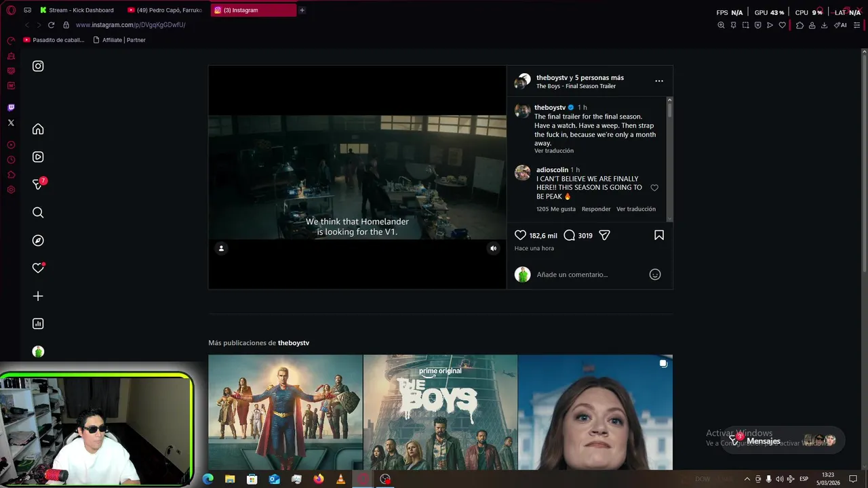Open Instagram notifications heart in sidebar
This screenshot has width=868, height=488.
pos(38,268)
